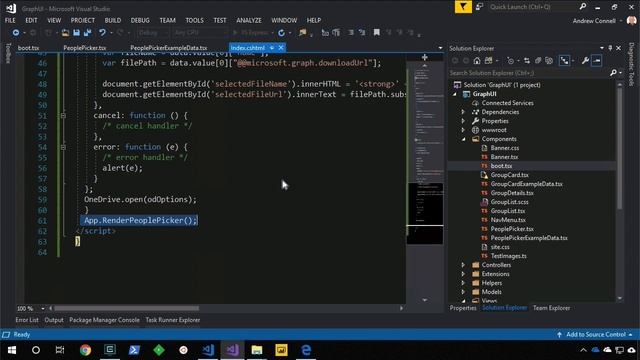Open PowerShell icon in the taskbar
This screenshot has width=640, height=360.
134,350
